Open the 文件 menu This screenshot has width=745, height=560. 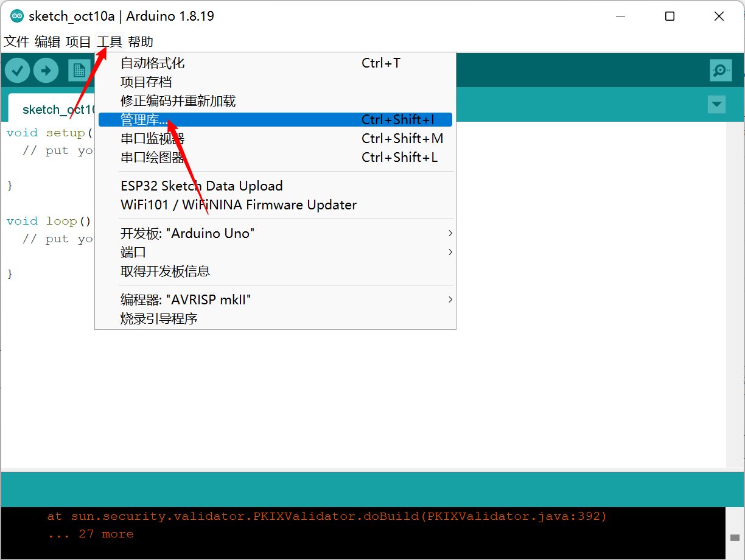coord(16,41)
